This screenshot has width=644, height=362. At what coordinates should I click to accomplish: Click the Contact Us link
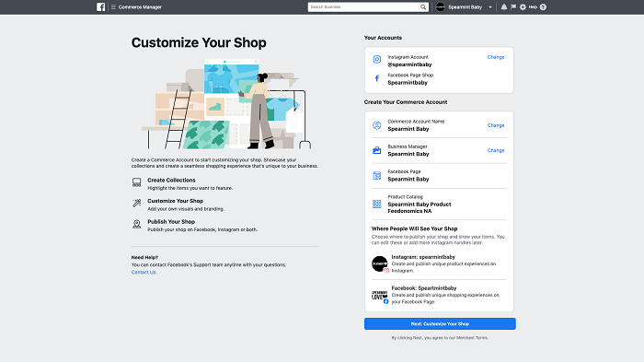pos(144,272)
